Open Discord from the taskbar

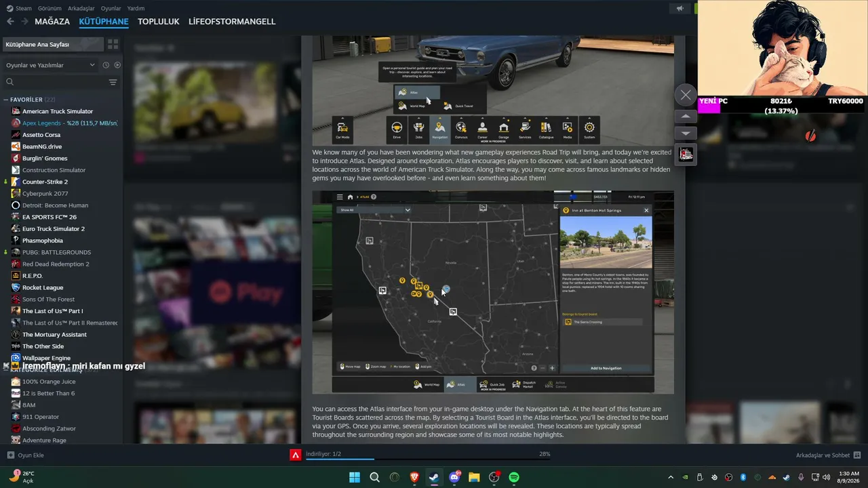click(x=454, y=477)
